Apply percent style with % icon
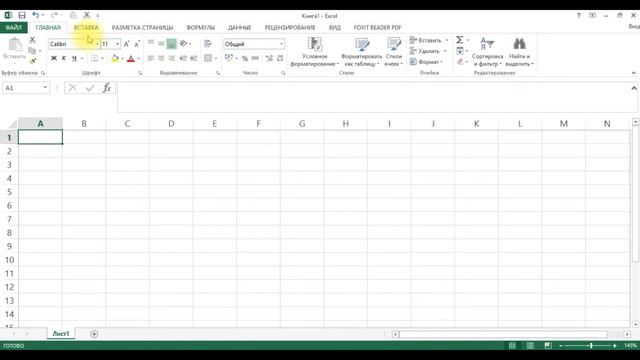The width and height of the screenshot is (640, 360). (x=245, y=58)
